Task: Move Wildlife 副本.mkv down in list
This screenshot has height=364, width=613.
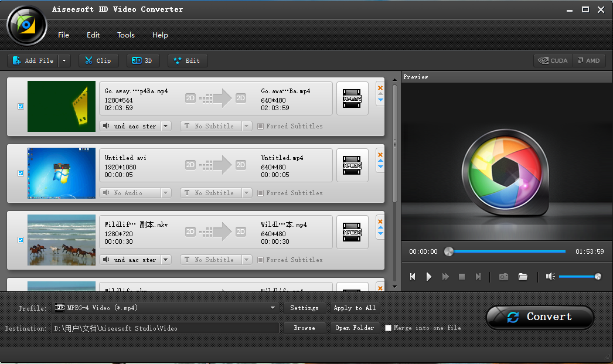Action: point(380,234)
